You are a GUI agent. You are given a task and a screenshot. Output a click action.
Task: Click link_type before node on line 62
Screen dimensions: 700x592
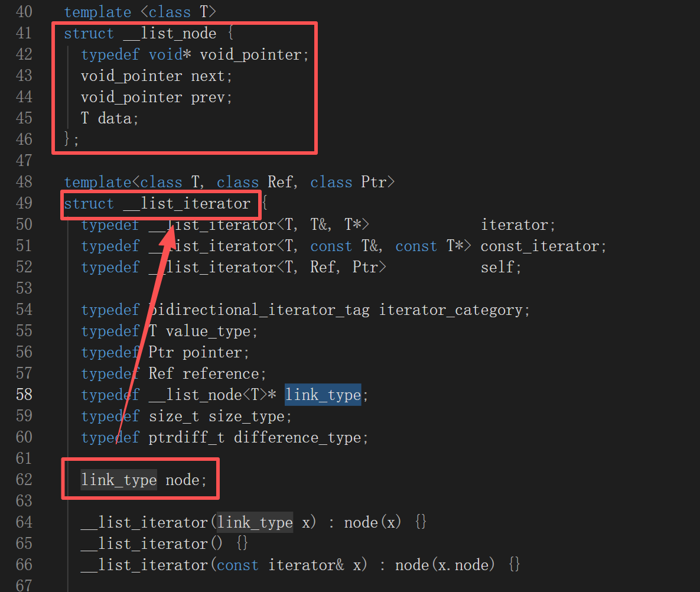119,480
